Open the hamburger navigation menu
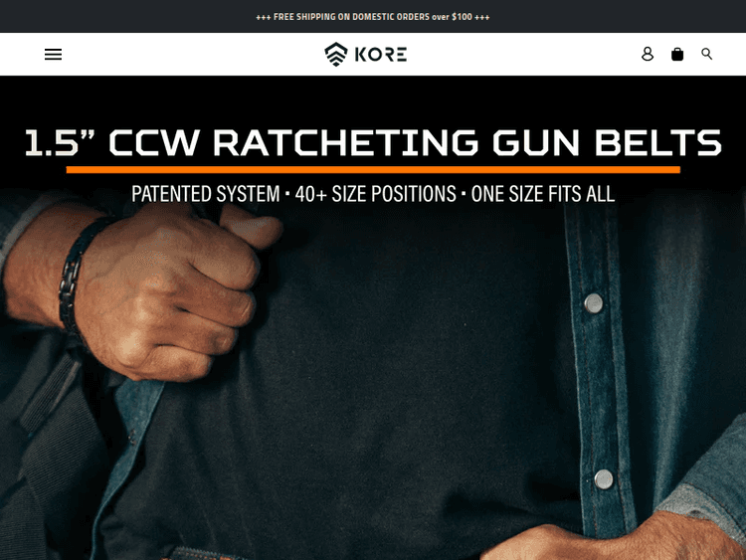This screenshot has width=746, height=560. tap(54, 55)
